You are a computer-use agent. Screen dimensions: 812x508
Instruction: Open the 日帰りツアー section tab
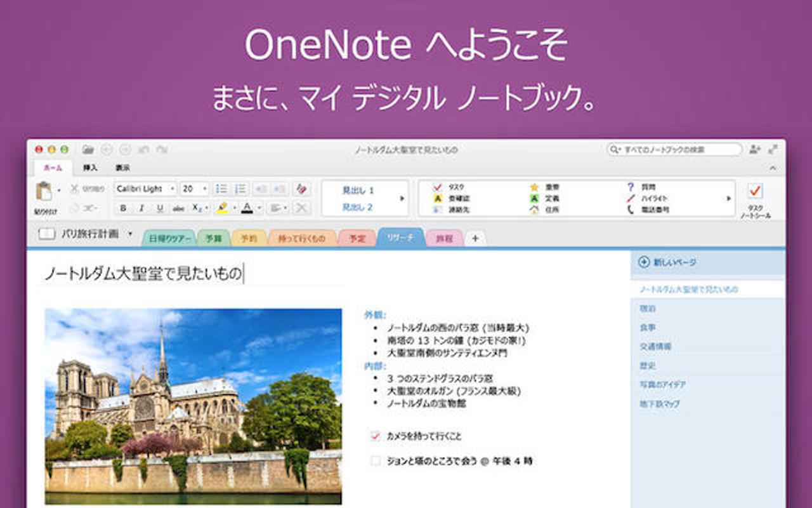point(168,239)
